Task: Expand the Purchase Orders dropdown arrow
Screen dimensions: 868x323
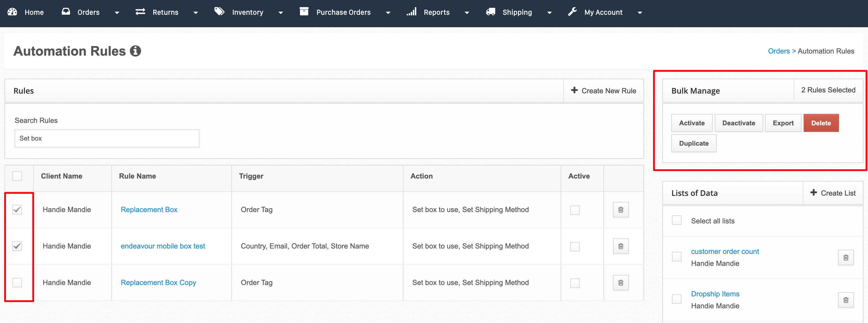Action: coord(388,13)
